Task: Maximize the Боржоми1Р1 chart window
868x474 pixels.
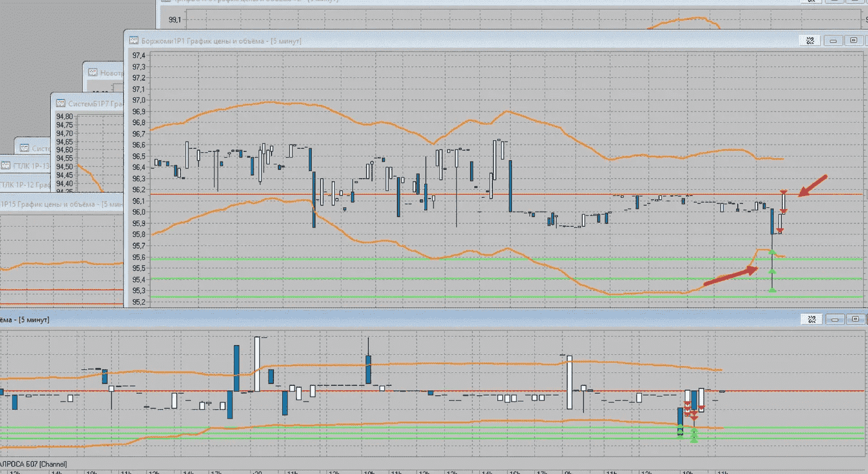Action: point(854,41)
